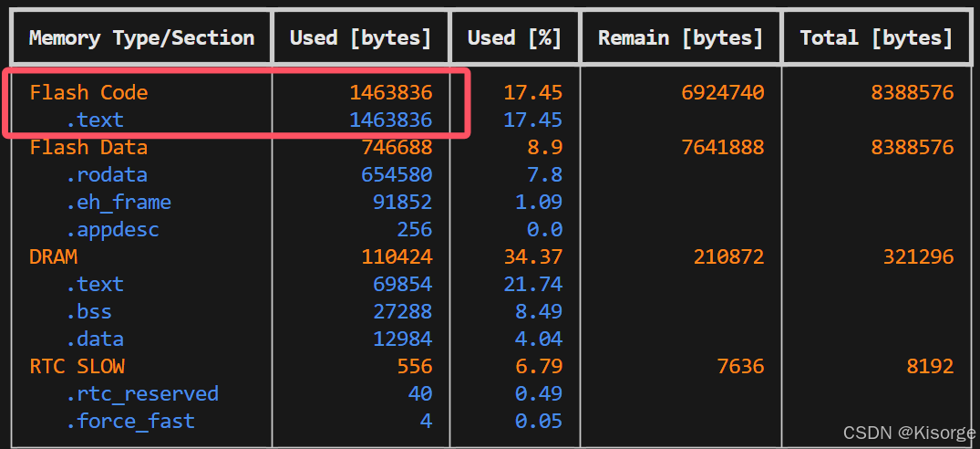Click 17.45 percent in Flash .text row
Viewport: 980px width, 449px height.
point(533,120)
